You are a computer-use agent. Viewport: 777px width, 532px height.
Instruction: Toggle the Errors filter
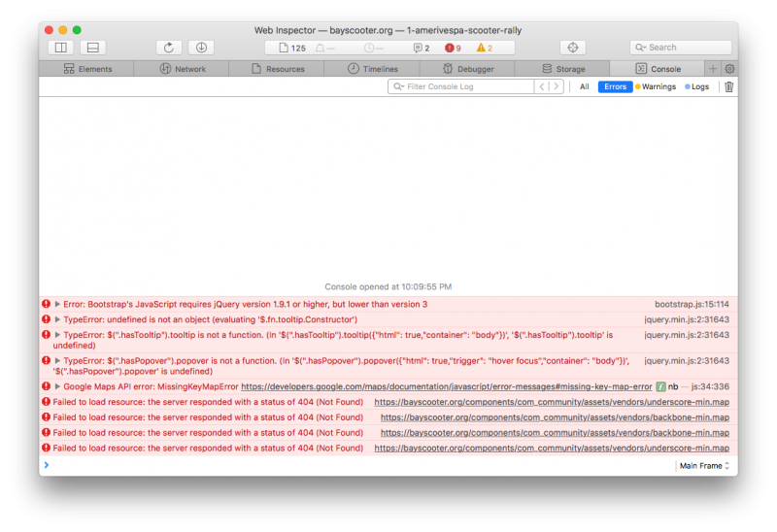[x=615, y=86]
